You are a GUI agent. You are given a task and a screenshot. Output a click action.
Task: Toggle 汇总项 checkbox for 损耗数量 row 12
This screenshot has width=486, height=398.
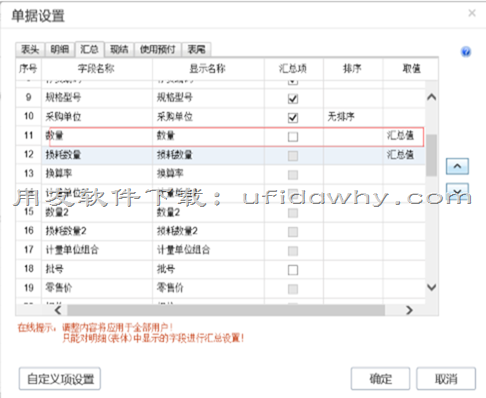[293, 156]
